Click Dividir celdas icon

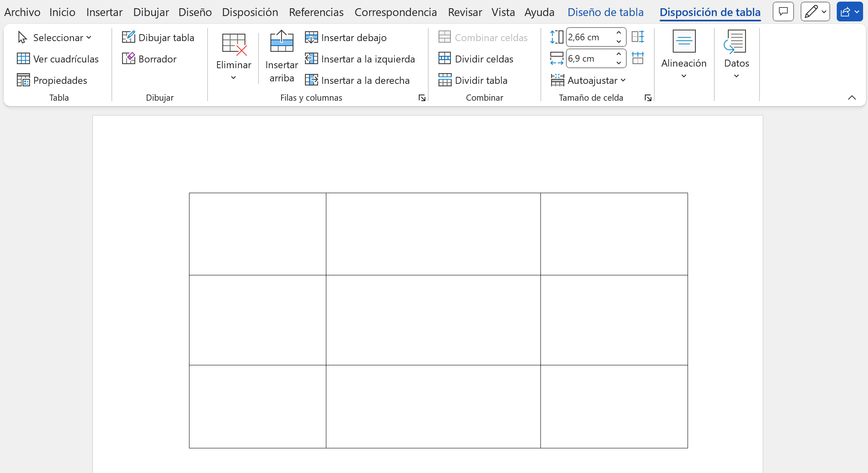click(445, 59)
